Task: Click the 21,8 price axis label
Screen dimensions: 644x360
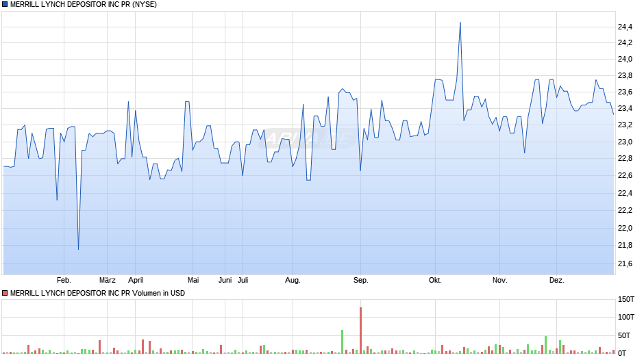Action: [625, 246]
